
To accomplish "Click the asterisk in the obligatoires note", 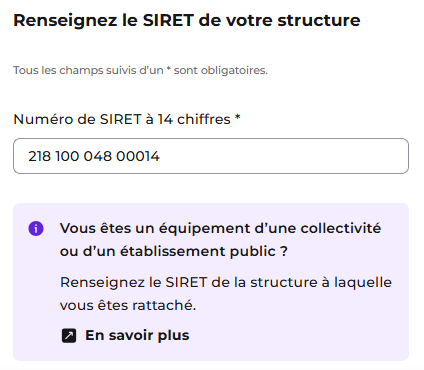I will pyautogui.click(x=169, y=69).
